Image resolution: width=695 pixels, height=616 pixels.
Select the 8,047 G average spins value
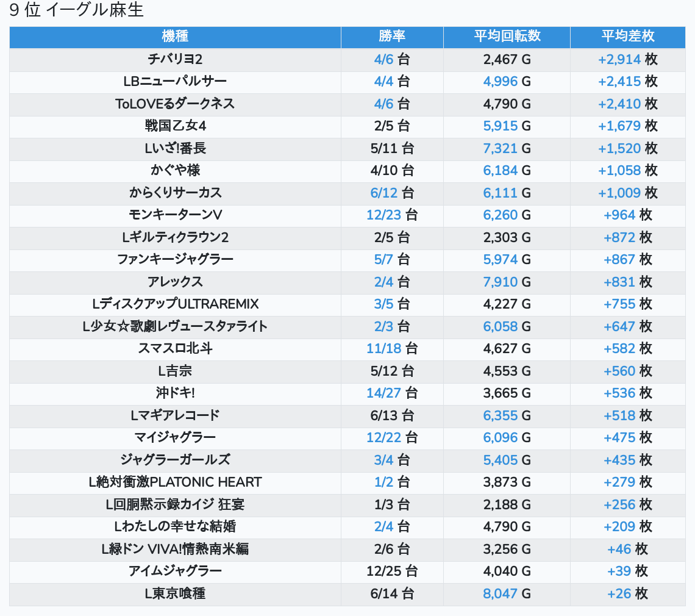point(507,594)
